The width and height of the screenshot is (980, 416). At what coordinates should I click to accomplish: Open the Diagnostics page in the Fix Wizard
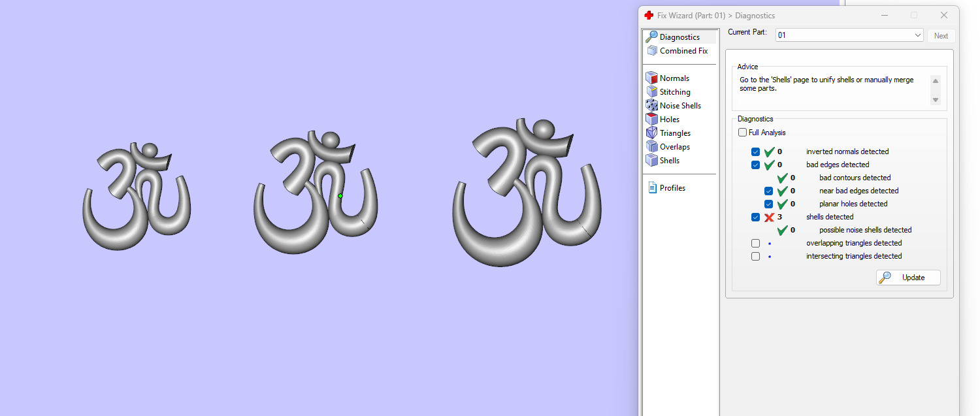679,37
